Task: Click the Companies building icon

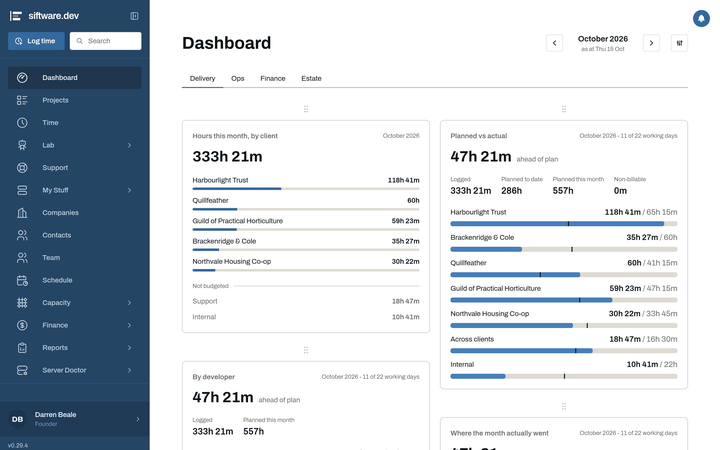Action: (22, 213)
